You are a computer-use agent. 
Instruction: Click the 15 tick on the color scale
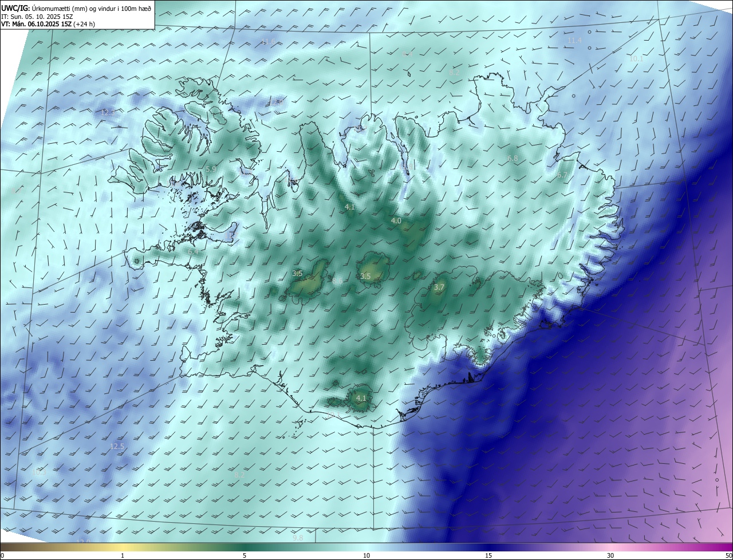[x=488, y=555]
